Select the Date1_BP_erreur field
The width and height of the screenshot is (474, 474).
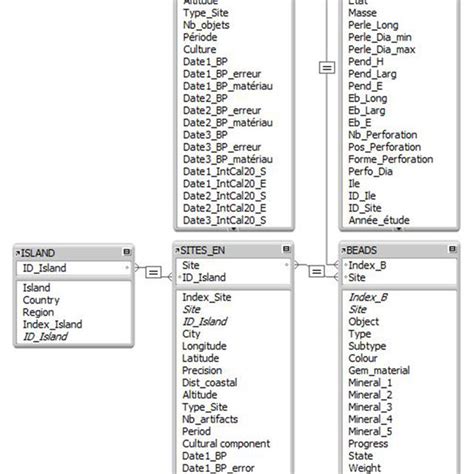pos(222,74)
